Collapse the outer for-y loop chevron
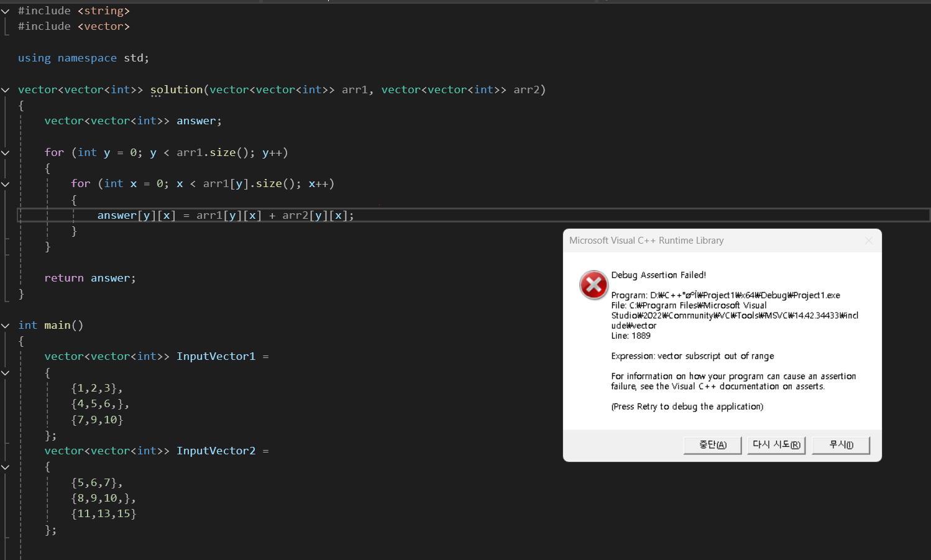Screen dimensions: 931x560 6,153
